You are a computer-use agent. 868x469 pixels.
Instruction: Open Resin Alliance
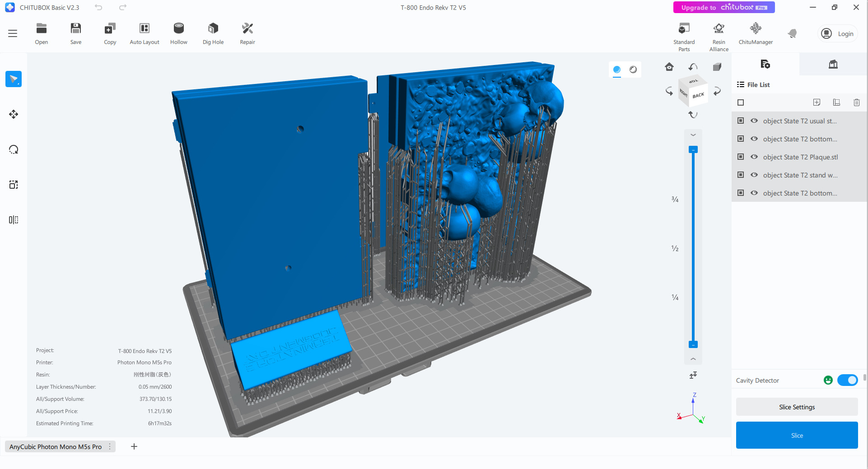pos(719,37)
